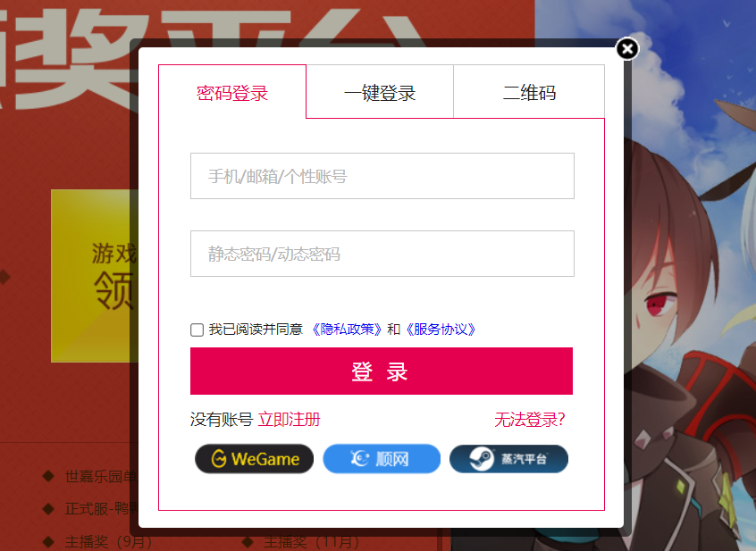
Task: Log in with the 蒸汽平台 button
Action: (x=508, y=458)
